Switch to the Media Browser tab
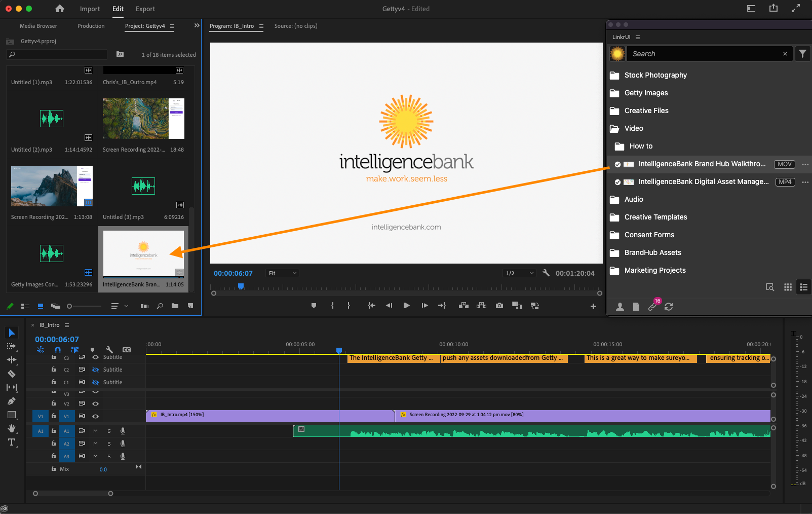The height and width of the screenshot is (514, 812). click(x=38, y=26)
